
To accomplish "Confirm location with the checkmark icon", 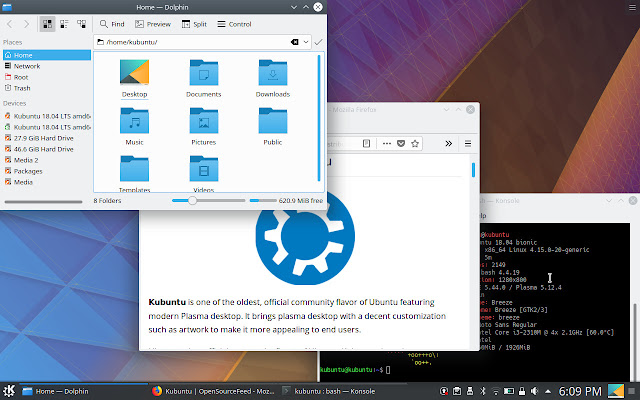I will (318, 42).
